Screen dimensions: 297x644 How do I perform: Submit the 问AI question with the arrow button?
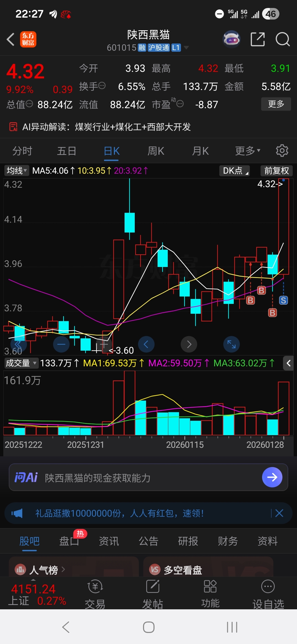click(272, 477)
